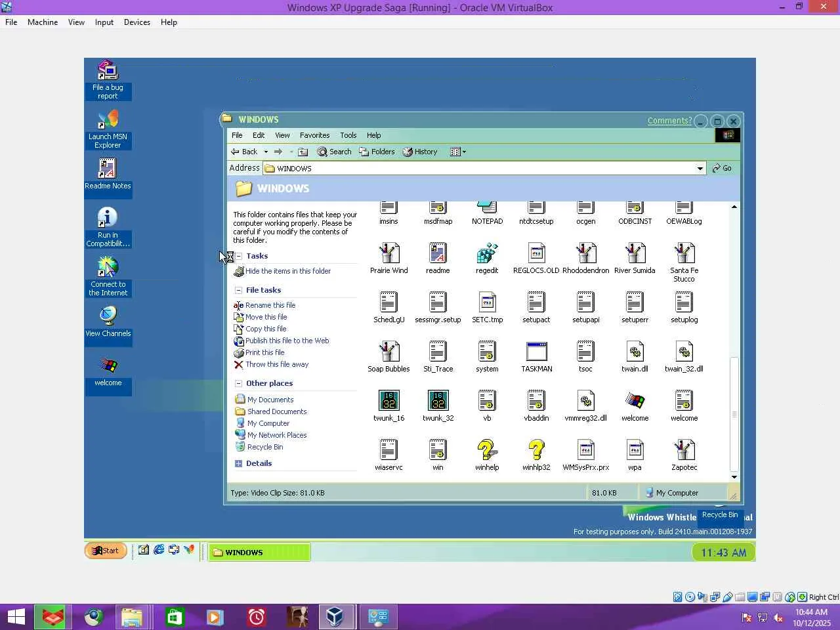Viewport: 840px width, 630px height.
Task: Open the regedit icon in the WINDOWS folder
Action: coord(487,253)
